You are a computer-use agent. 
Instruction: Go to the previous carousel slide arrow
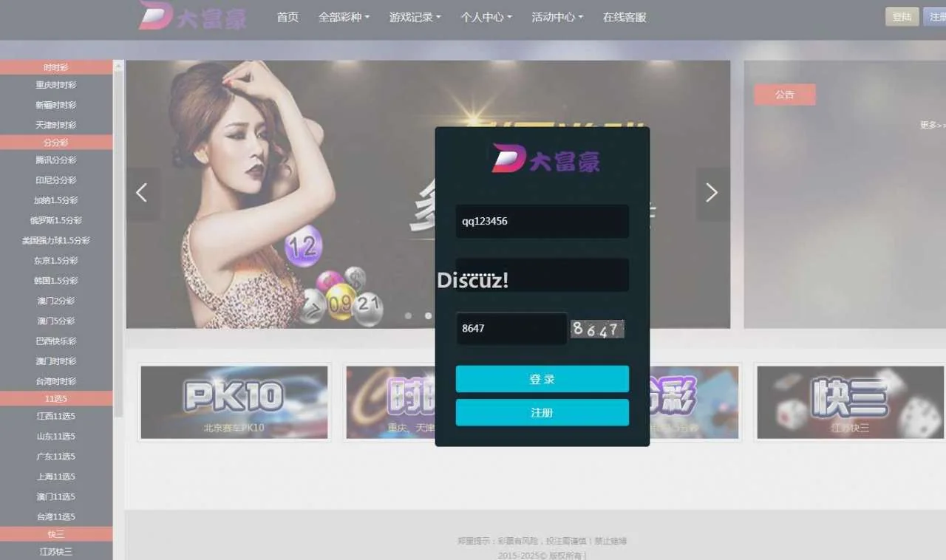[x=142, y=193]
